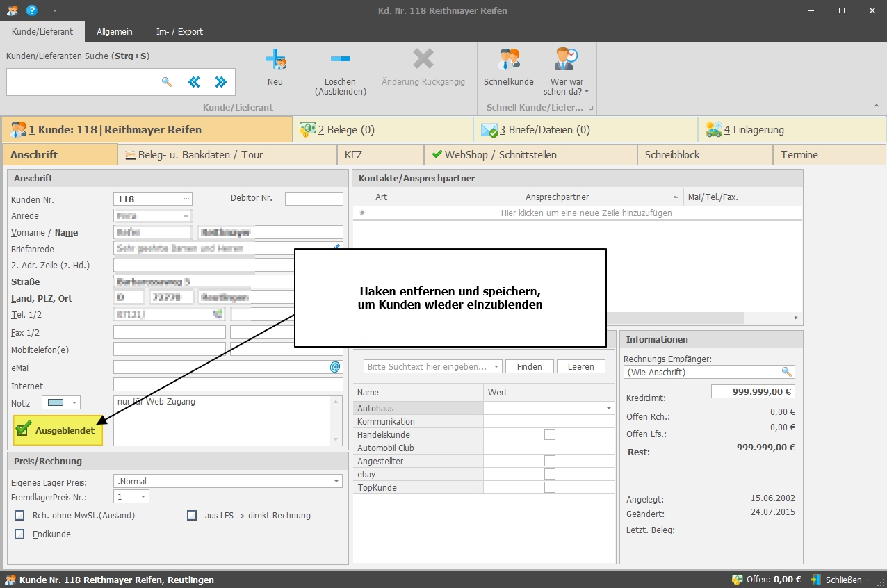The width and height of the screenshot is (887, 588).
Task: Click Löschen (Ausblenden) to hide customer
Action: pyautogui.click(x=340, y=72)
